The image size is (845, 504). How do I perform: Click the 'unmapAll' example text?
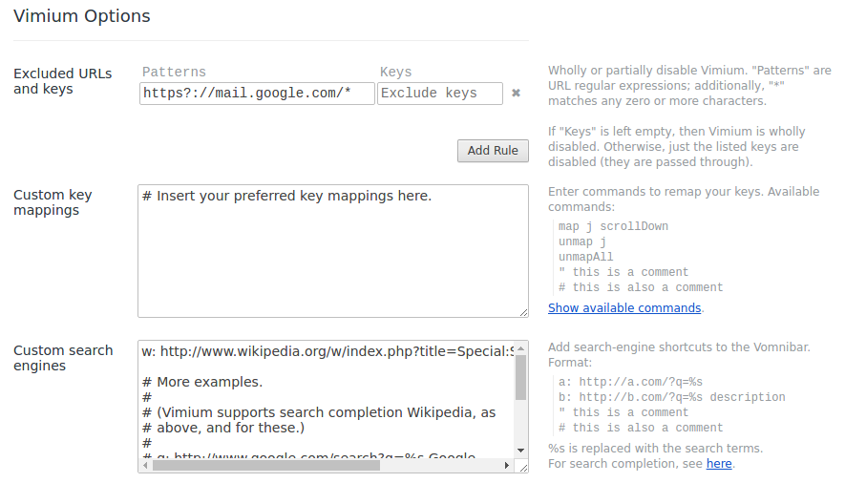pos(586,257)
